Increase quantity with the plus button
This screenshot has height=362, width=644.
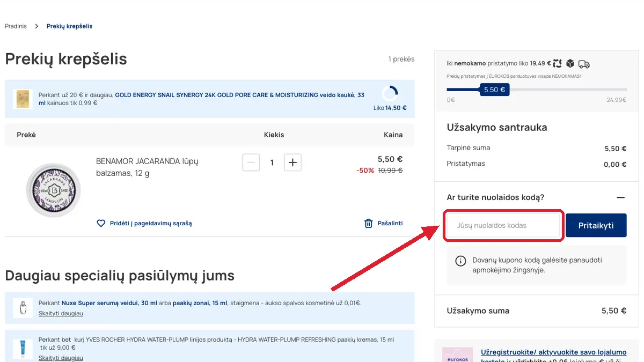click(x=292, y=162)
